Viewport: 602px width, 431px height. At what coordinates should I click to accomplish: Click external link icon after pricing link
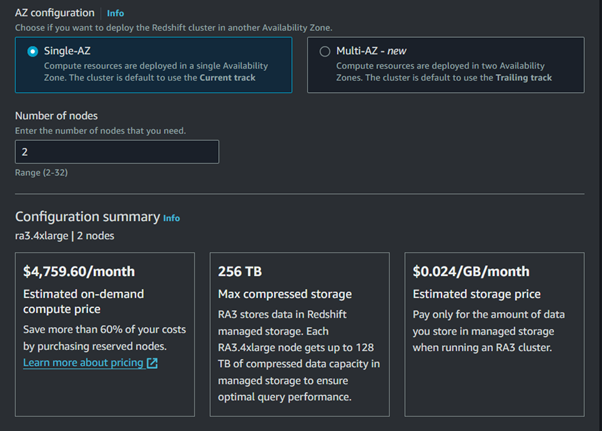[152, 363]
